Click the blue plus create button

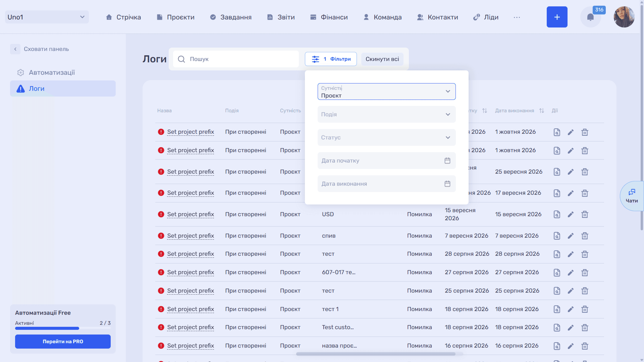(557, 17)
